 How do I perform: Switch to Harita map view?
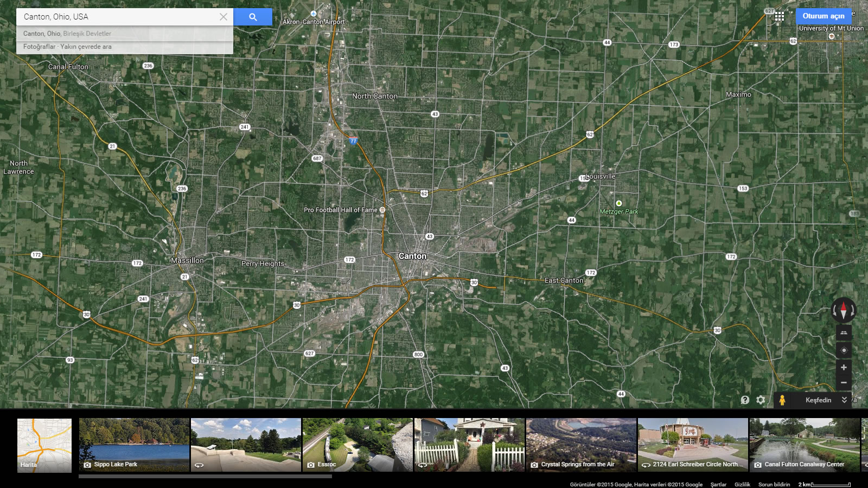44,445
